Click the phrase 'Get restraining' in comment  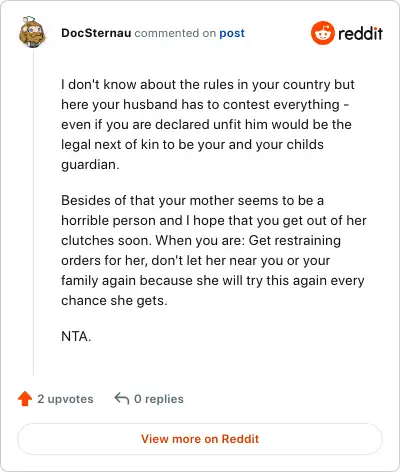pos(295,241)
